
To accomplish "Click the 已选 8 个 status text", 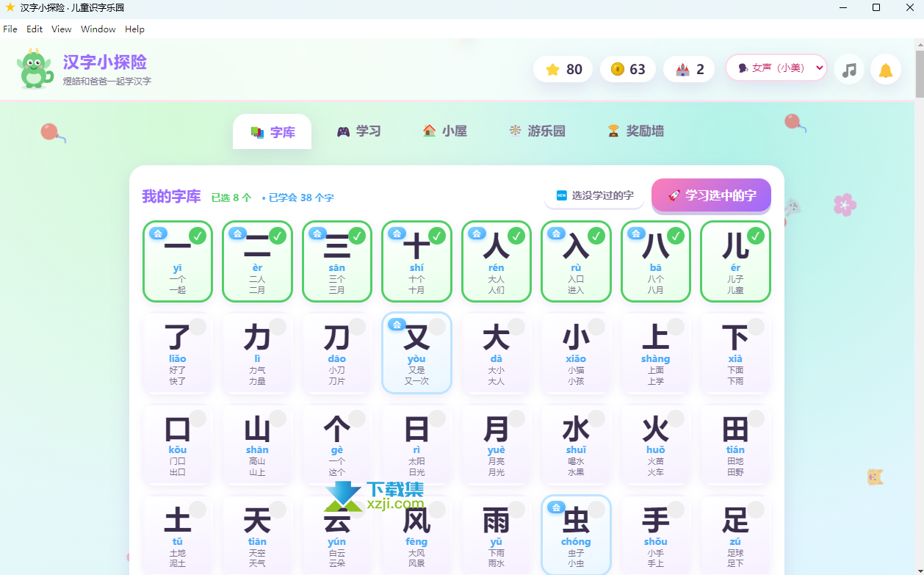I will click(x=231, y=198).
